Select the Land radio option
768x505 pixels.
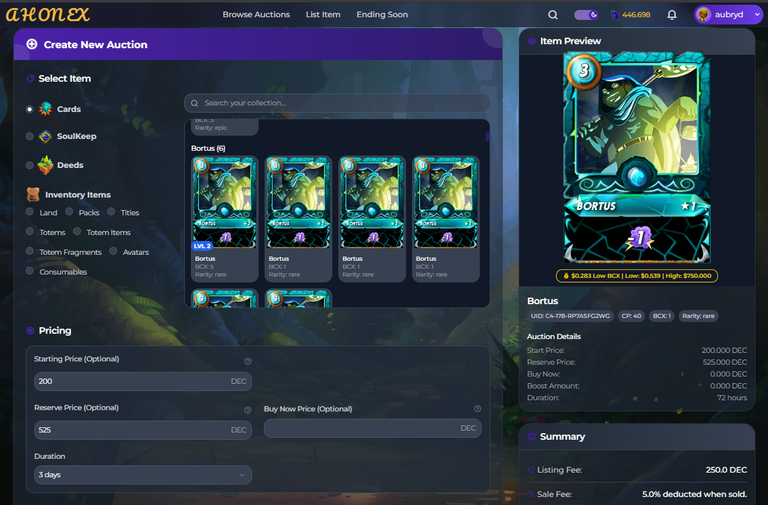tap(29, 212)
